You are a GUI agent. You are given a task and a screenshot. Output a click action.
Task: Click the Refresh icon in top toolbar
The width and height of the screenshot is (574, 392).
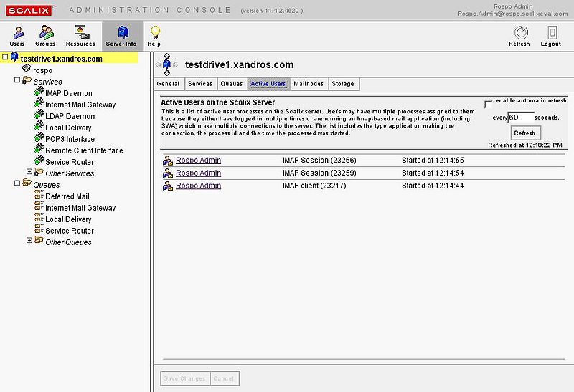pos(519,33)
